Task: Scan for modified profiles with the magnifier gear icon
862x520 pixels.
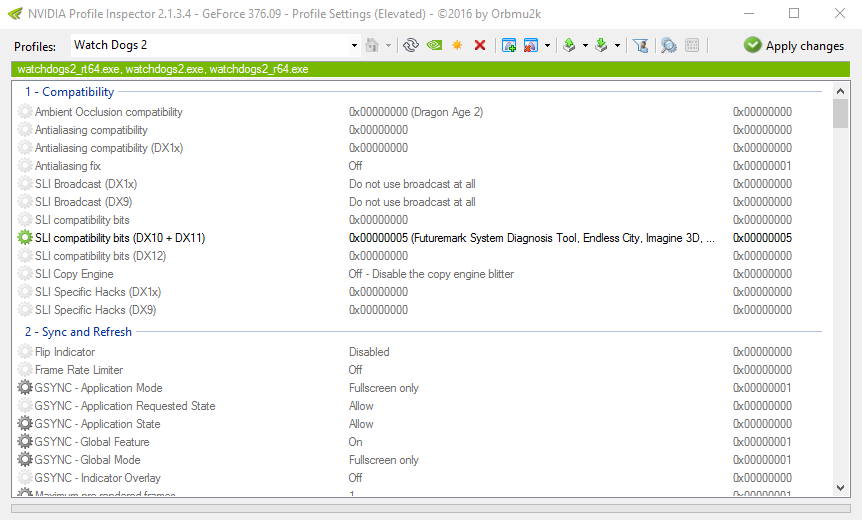Action: (668, 45)
